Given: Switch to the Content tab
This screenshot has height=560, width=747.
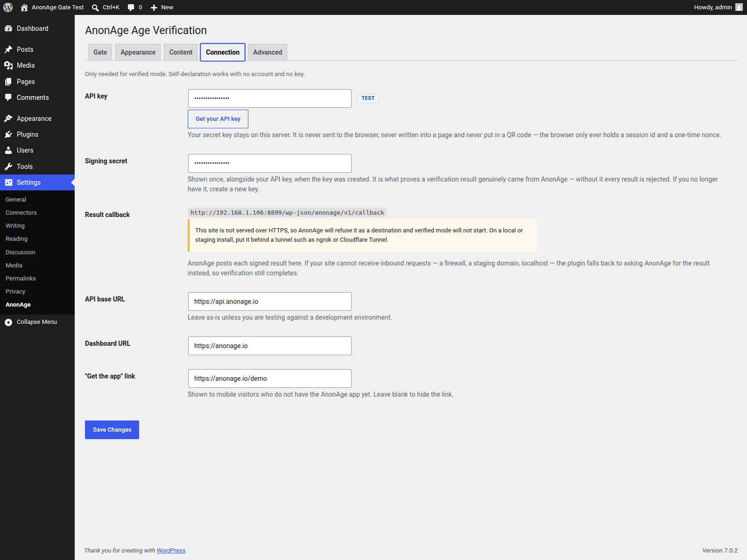Looking at the screenshot, I should 181,52.
